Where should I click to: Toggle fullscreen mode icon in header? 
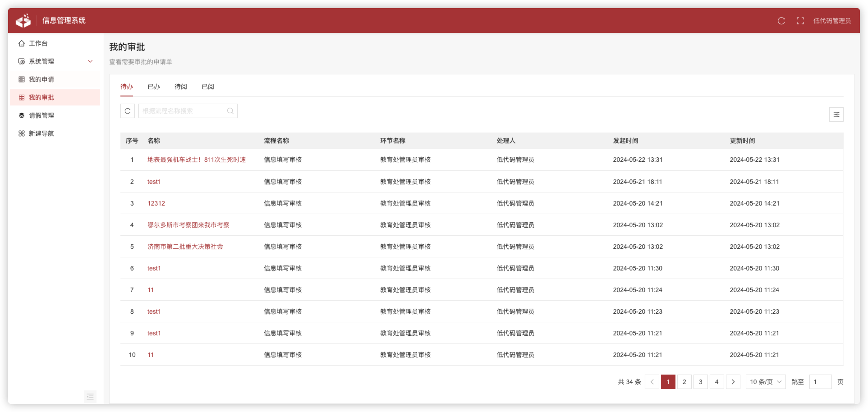click(800, 21)
